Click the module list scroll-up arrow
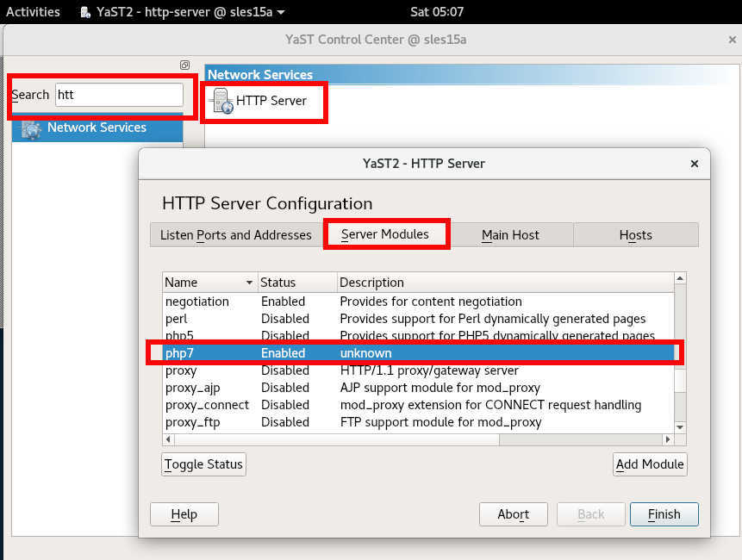Viewport: 742px width, 560px height. point(680,278)
